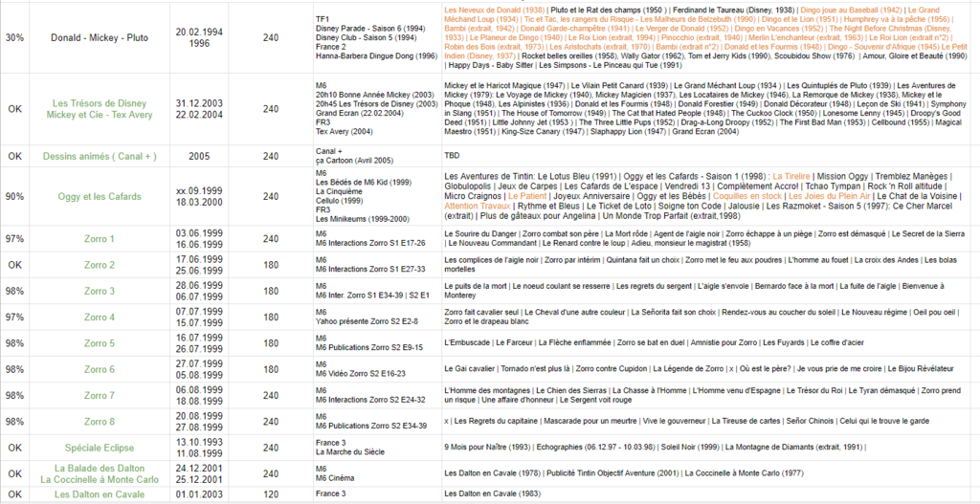Click the OK status cell of Zorro 2
Viewport: 980px width, 504px height.
coord(14,265)
